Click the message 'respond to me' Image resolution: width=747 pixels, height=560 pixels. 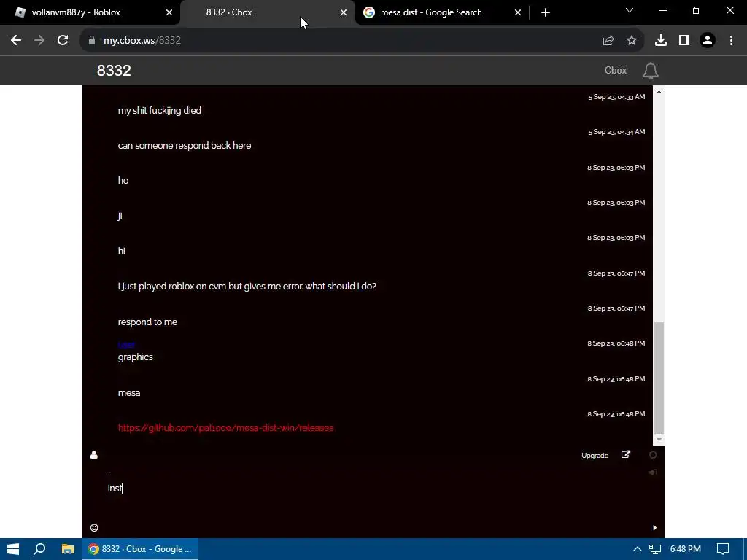147,322
